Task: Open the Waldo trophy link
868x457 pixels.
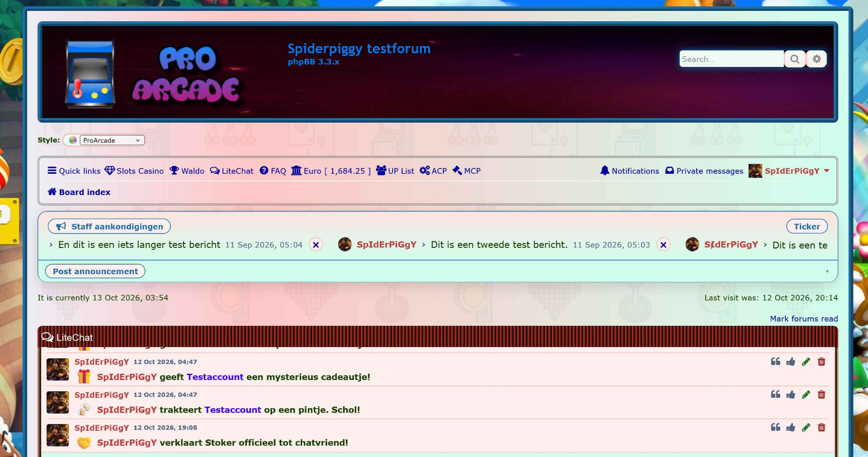Action: click(187, 171)
